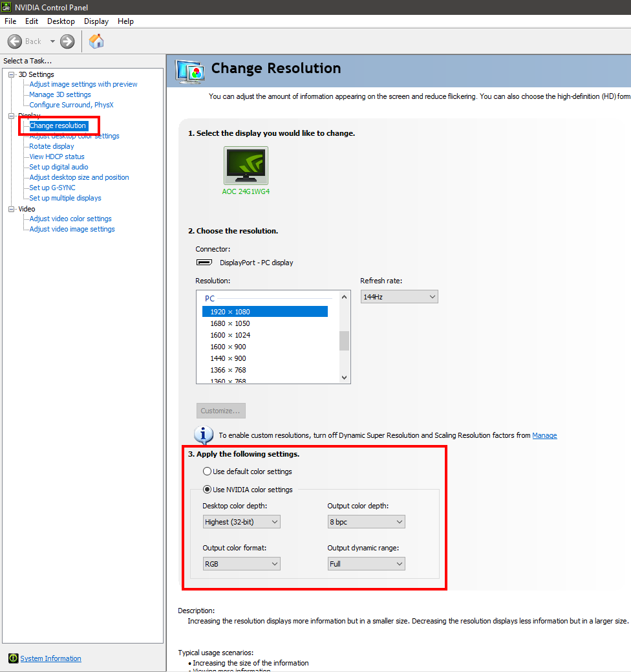Open Manage 3D settings
This screenshot has width=631, height=672.
click(60, 94)
